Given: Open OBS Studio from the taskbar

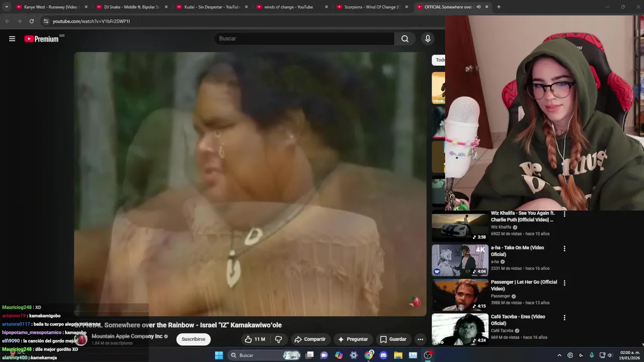Looking at the screenshot, I should point(428,355).
